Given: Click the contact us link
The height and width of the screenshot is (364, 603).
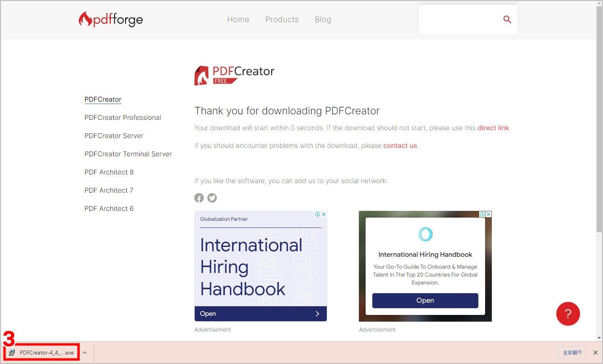Looking at the screenshot, I should click(x=400, y=146).
